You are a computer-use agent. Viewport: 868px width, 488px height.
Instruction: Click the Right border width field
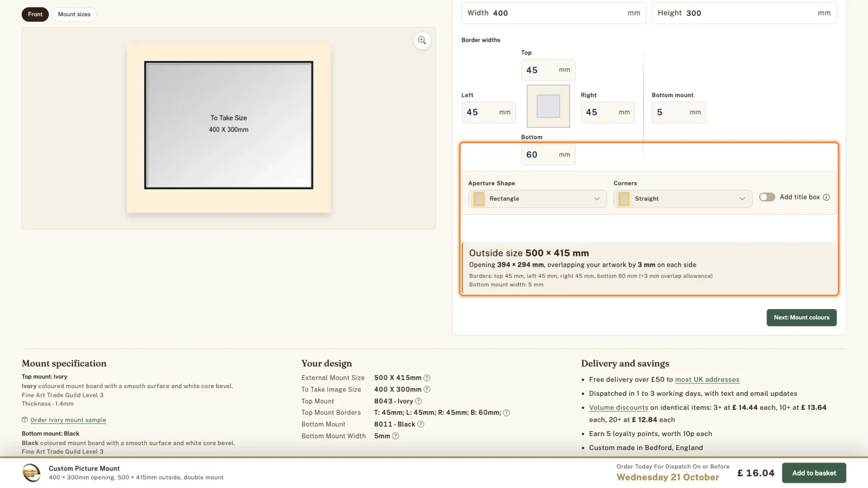click(608, 112)
